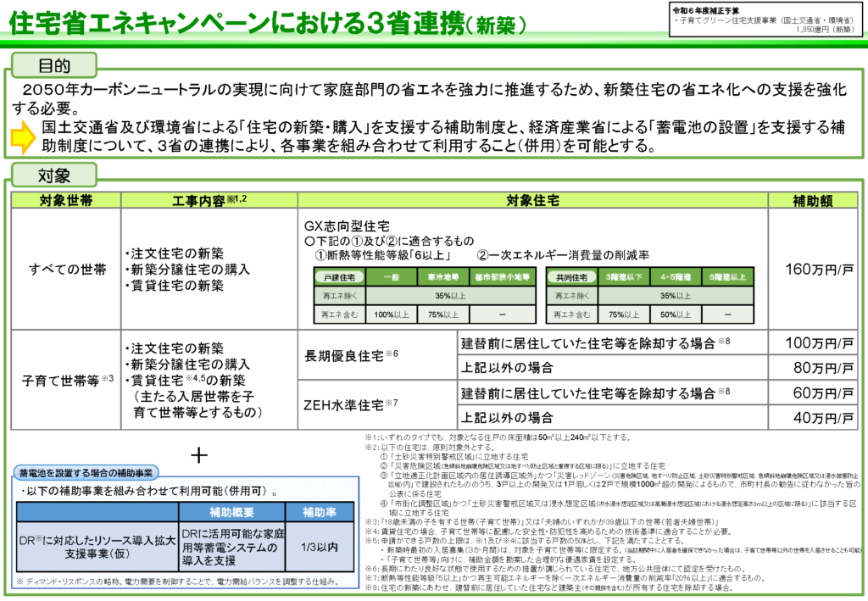Click 建替前に居住 text in ZEH水準住宅 row
The width and height of the screenshot is (868, 601).
[596, 393]
